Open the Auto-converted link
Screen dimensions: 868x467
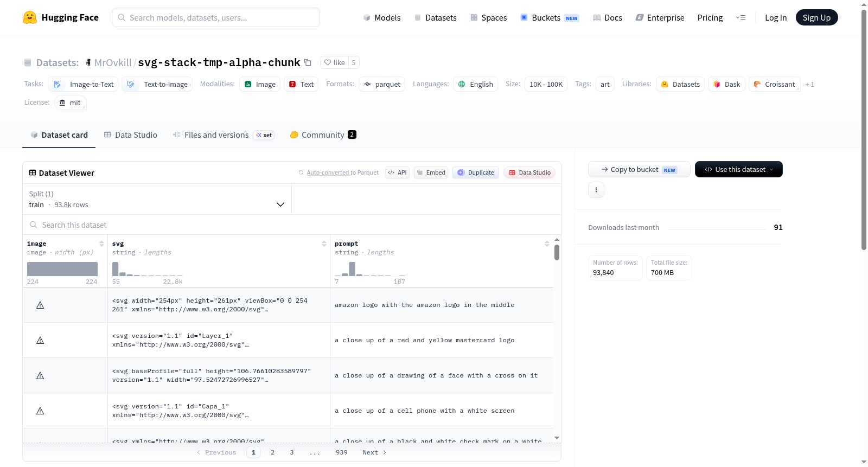pos(328,172)
